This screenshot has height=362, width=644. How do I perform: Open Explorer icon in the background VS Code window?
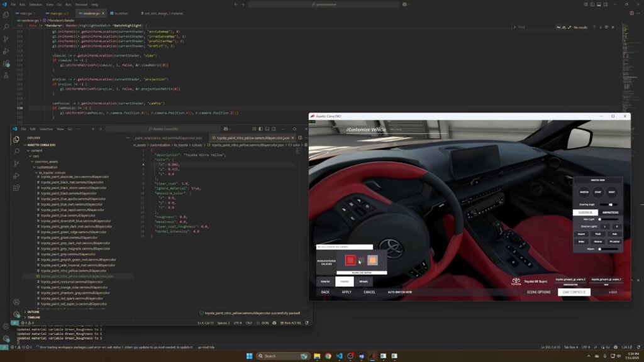pyautogui.click(x=6, y=15)
